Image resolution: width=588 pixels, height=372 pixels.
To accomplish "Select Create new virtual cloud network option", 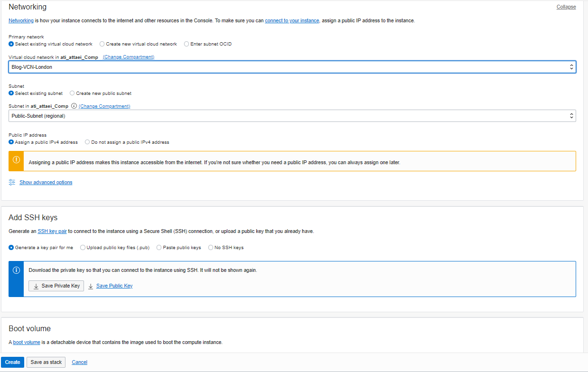I will click(102, 44).
